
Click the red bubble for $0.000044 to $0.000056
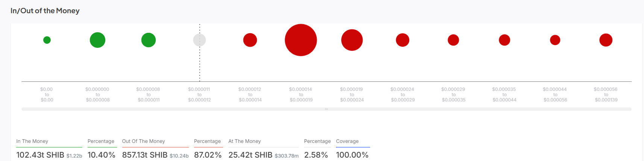click(555, 40)
